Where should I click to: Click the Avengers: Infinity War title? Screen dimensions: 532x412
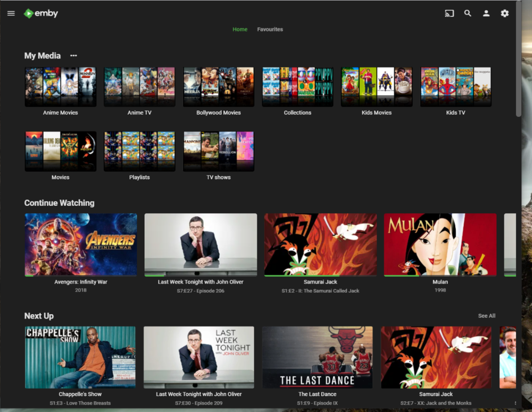[81, 282]
